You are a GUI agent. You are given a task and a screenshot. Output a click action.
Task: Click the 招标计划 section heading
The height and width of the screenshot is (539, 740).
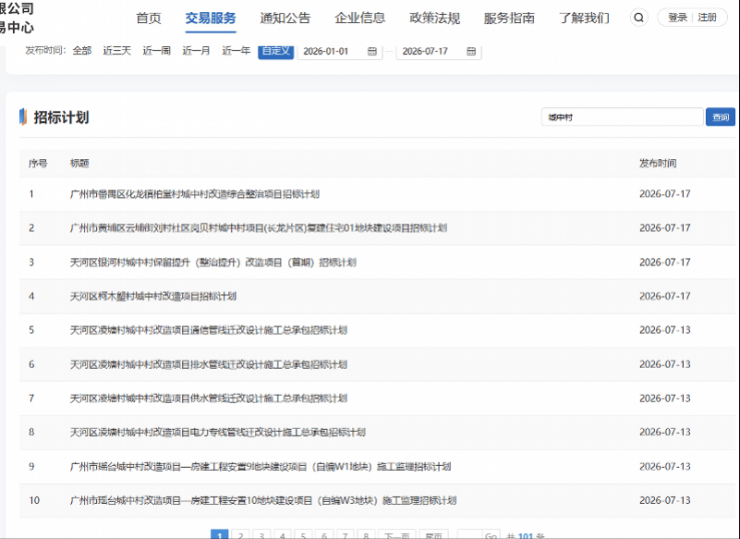point(61,117)
